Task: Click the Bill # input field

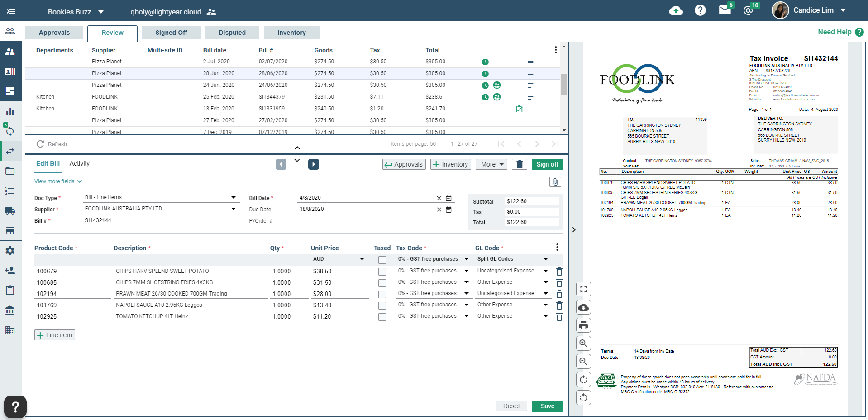Action: click(x=162, y=220)
